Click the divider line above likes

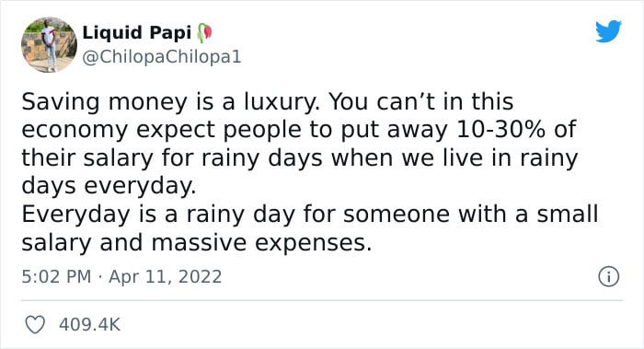point(322,300)
